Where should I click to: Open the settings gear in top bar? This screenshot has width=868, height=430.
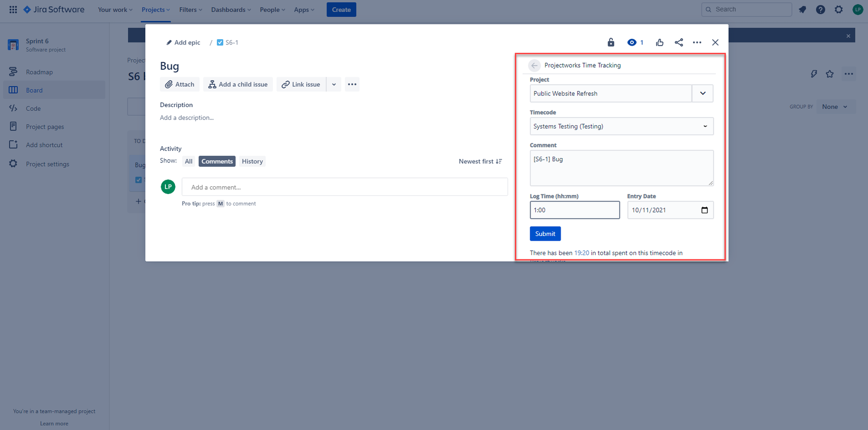coord(839,10)
